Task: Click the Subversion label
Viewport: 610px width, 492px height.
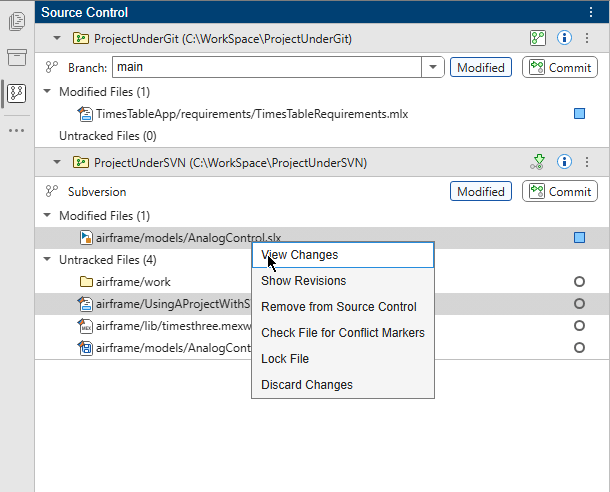Action: tap(97, 192)
